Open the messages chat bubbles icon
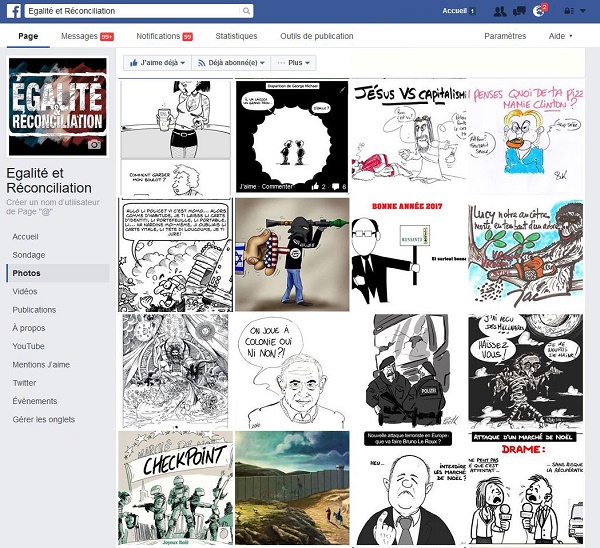The width and height of the screenshot is (600, 548). [x=519, y=11]
